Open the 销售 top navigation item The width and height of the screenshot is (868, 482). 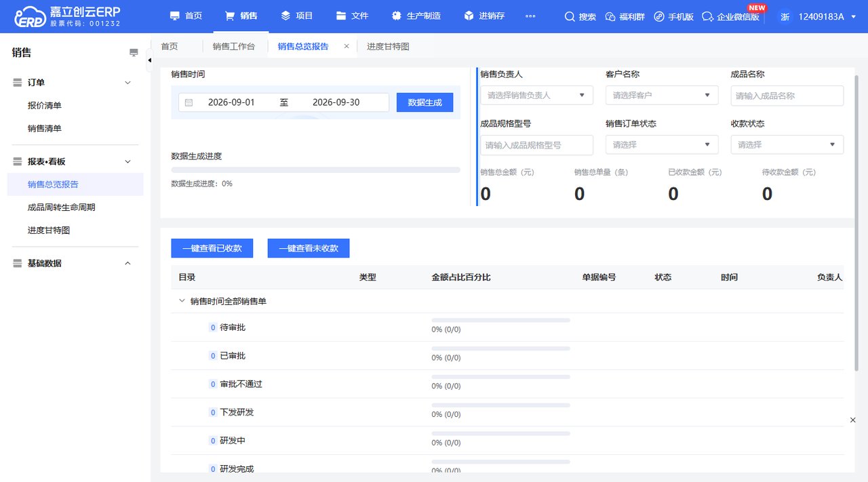click(241, 16)
